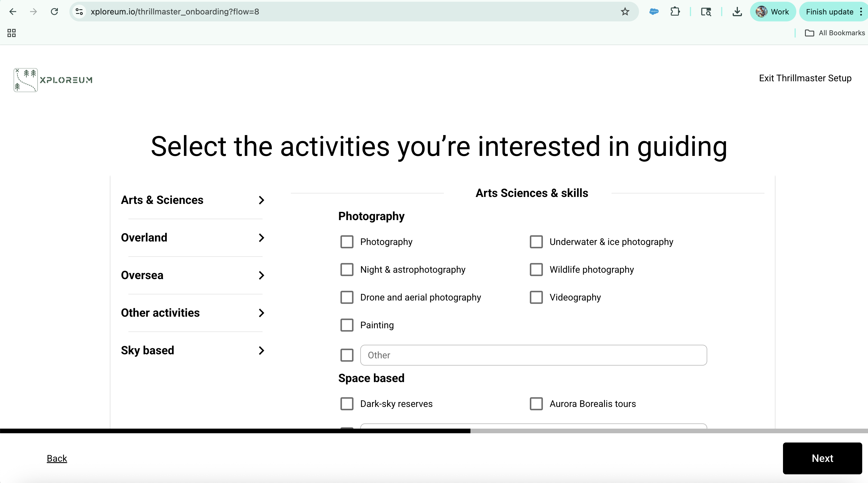This screenshot has width=868, height=483.
Task: Check the Other checkbox under Photography
Action: 347,355
